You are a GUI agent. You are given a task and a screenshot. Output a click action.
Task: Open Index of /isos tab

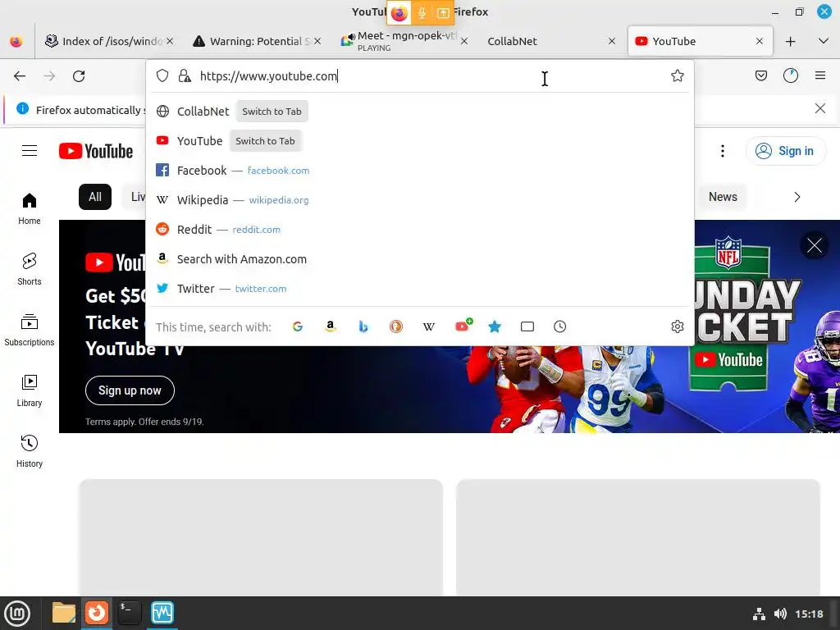click(x=109, y=41)
